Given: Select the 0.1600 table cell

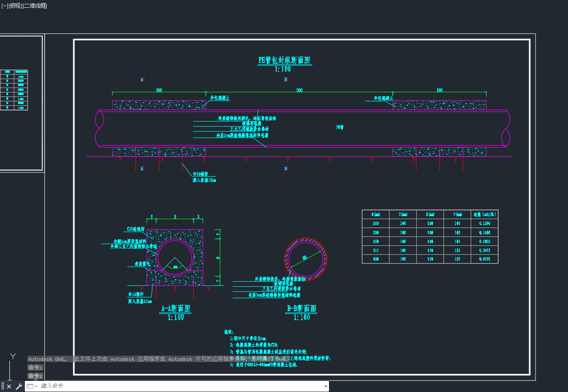Looking at the screenshot, I should tap(484, 232).
